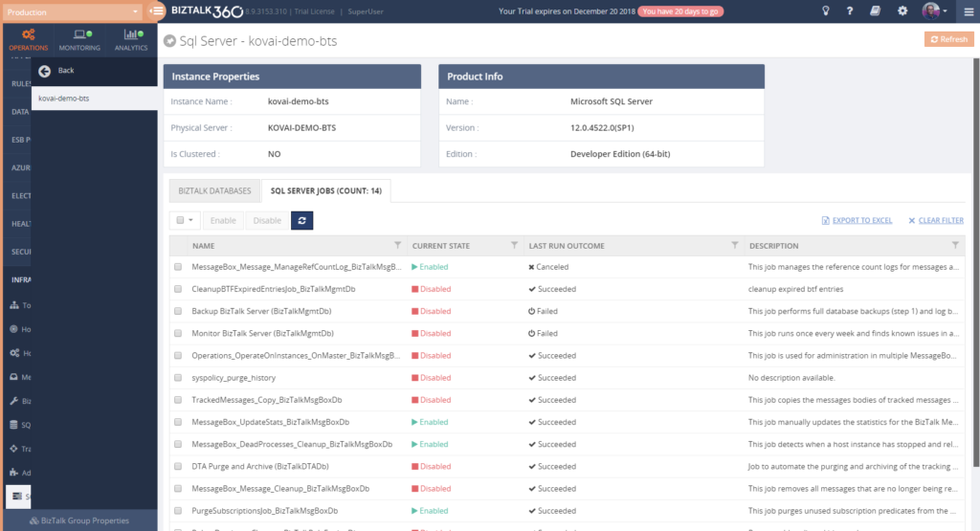Open the INFRA sidebar section

21,280
